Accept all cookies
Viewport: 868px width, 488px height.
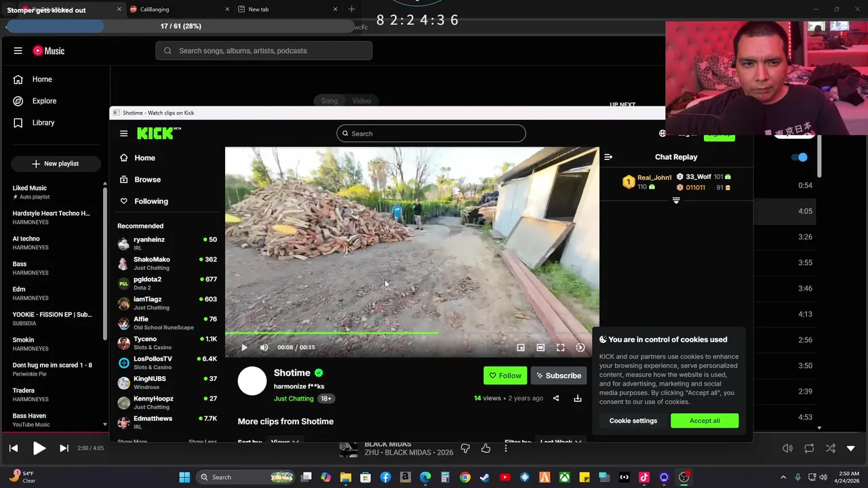pos(705,421)
